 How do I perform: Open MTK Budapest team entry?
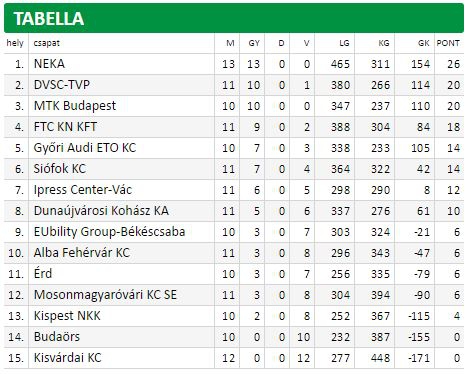click(75, 106)
